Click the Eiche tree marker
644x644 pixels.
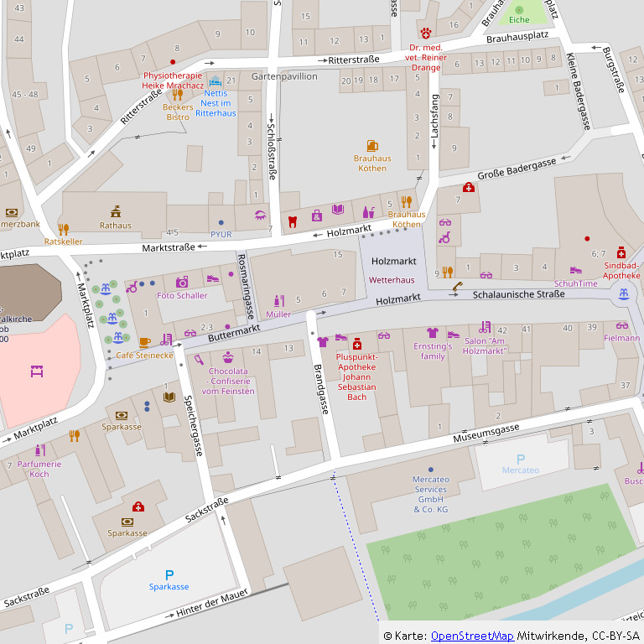point(519,10)
